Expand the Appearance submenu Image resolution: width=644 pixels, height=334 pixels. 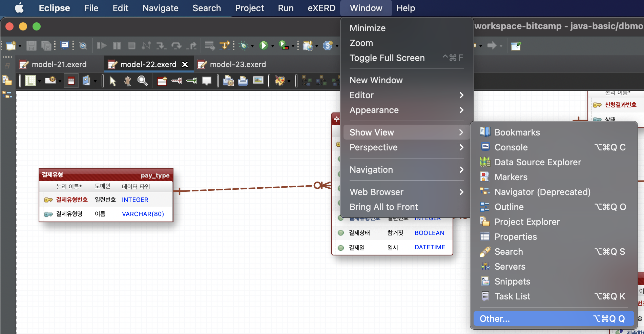pyautogui.click(x=407, y=110)
